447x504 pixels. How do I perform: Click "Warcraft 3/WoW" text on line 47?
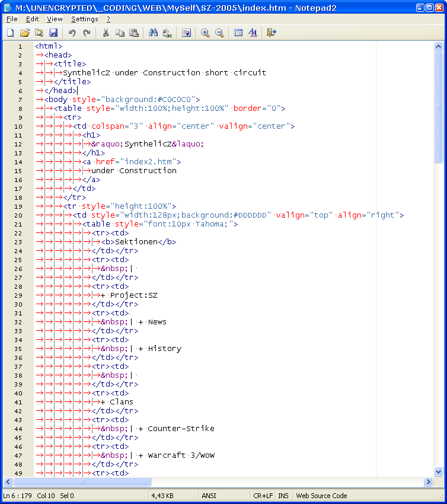click(x=181, y=455)
